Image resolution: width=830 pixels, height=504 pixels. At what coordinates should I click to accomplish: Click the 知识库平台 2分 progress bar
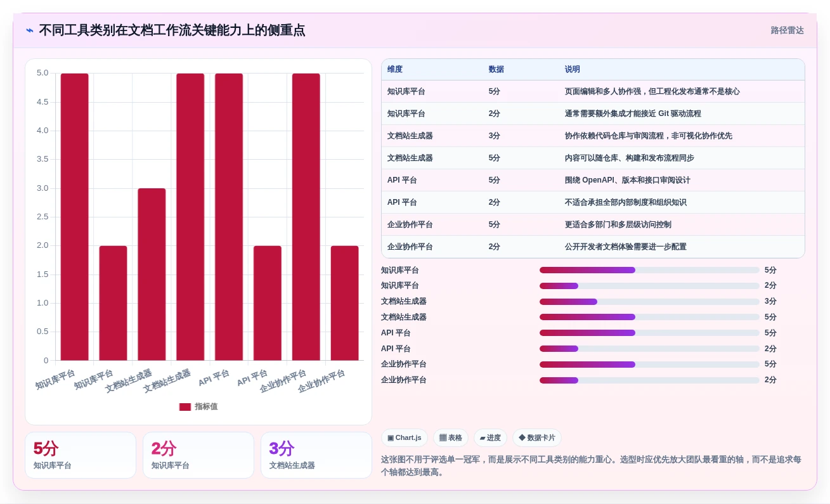[x=649, y=286]
